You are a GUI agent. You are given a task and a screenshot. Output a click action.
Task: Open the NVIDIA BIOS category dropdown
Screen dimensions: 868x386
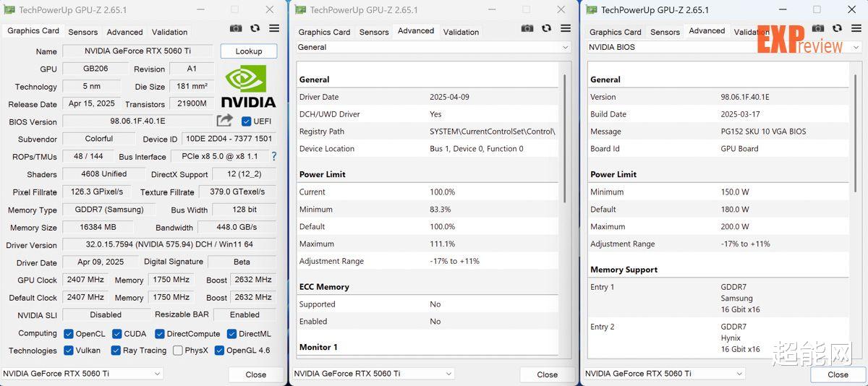724,47
